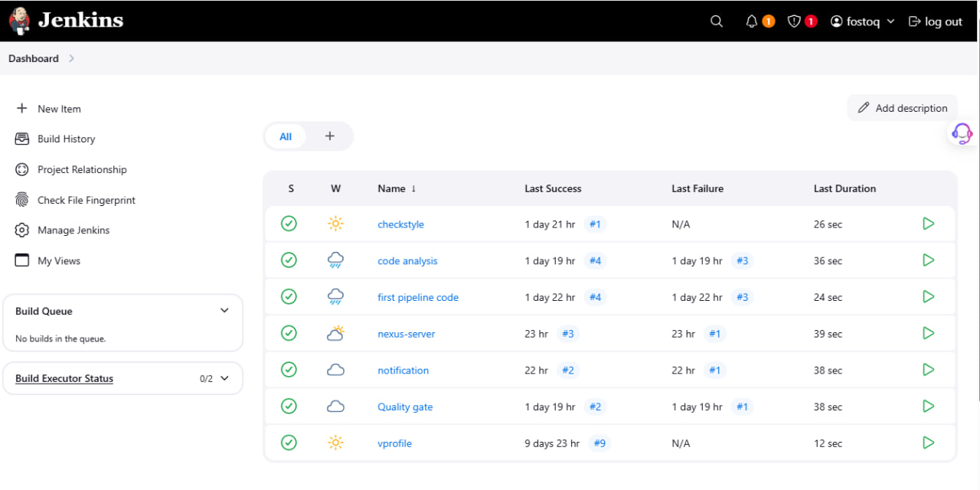Start a build of nexus-server
This screenshot has height=490, width=980.
click(x=928, y=333)
